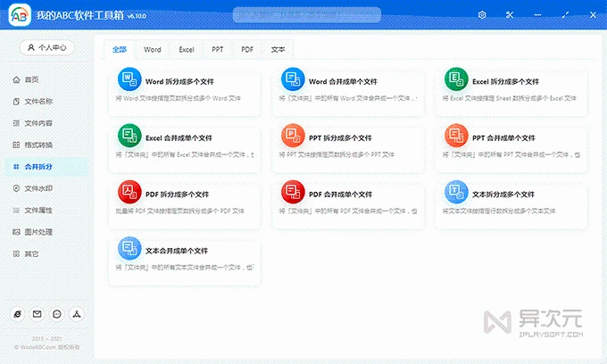Click the version label v6.10.0
This screenshot has width=607, height=364.
tap(137, 16)
